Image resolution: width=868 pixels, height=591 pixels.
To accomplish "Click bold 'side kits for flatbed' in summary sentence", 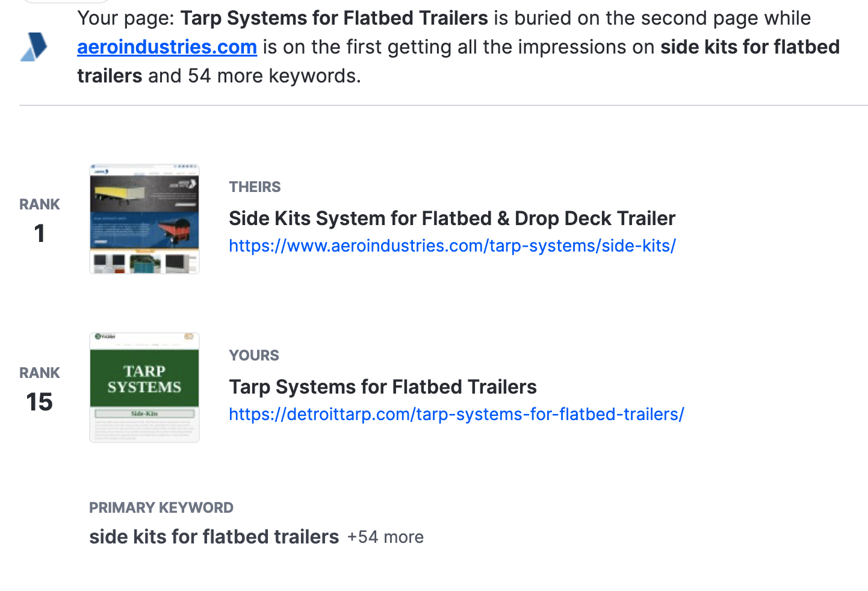I will [x=749, y=47].
